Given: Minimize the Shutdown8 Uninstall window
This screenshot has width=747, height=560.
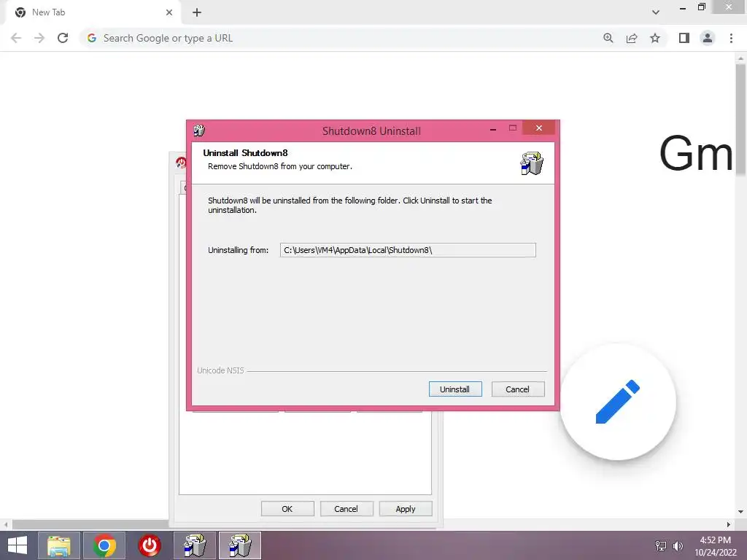Looking at the screenshot, I should click(493, 128).
